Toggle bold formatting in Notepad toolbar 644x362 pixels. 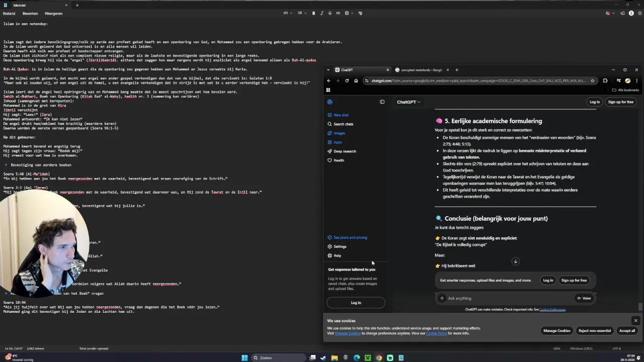(x=313, y=13)
